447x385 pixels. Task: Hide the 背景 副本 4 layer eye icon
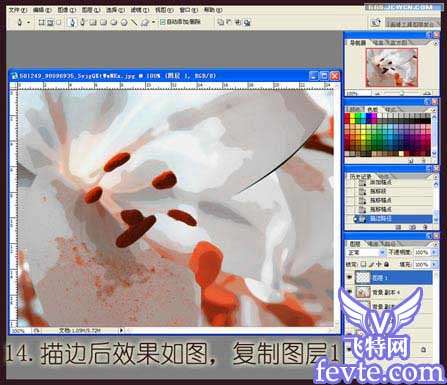[x=350, y=292]
